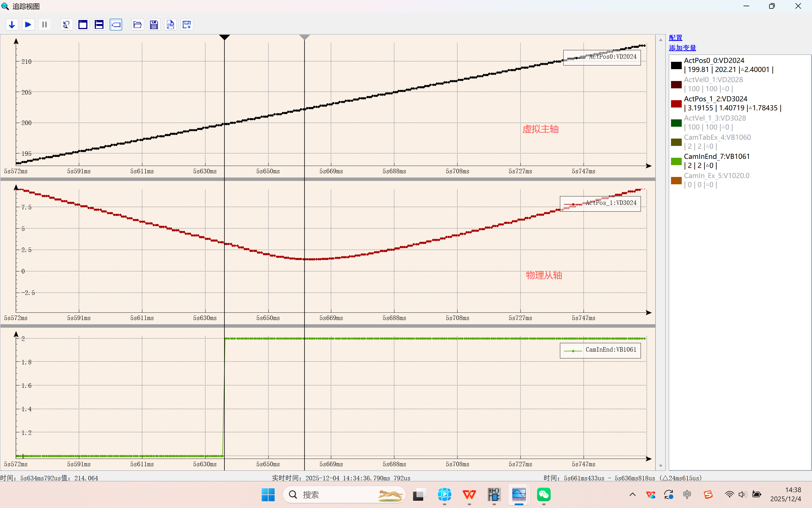Click the blue down-arrow download toolbar icon
The width and height of the screenshot is (812, 508).
point(12,25)
